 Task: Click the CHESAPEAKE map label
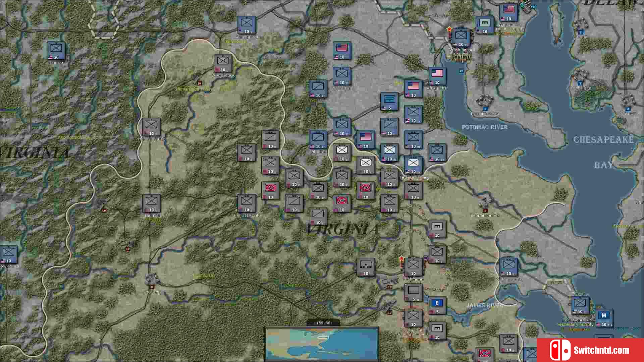click(x=603, y=139)
